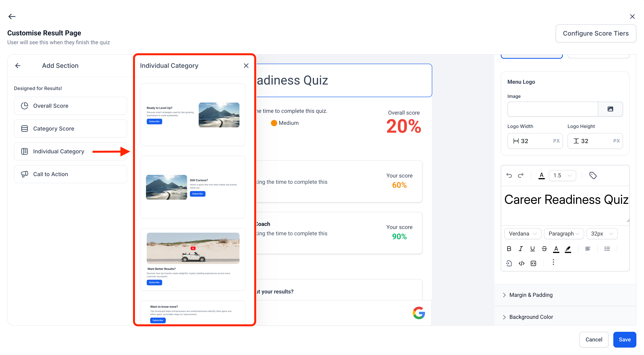Viewport: 644px width, 355px height.
Task: Open Configure Score Tiers
Action: tap(595, 34)
